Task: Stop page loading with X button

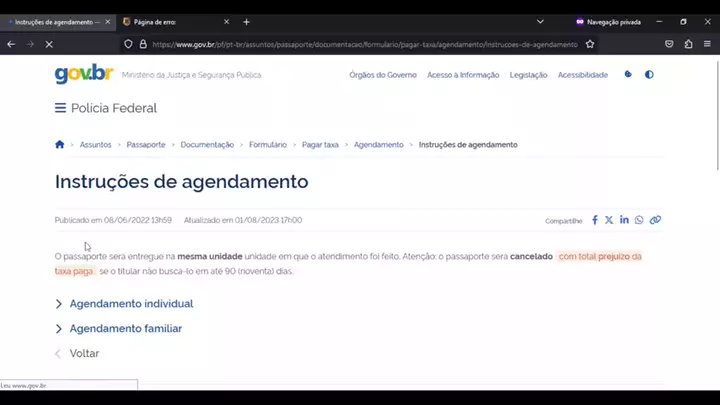Action: (49, 44)
